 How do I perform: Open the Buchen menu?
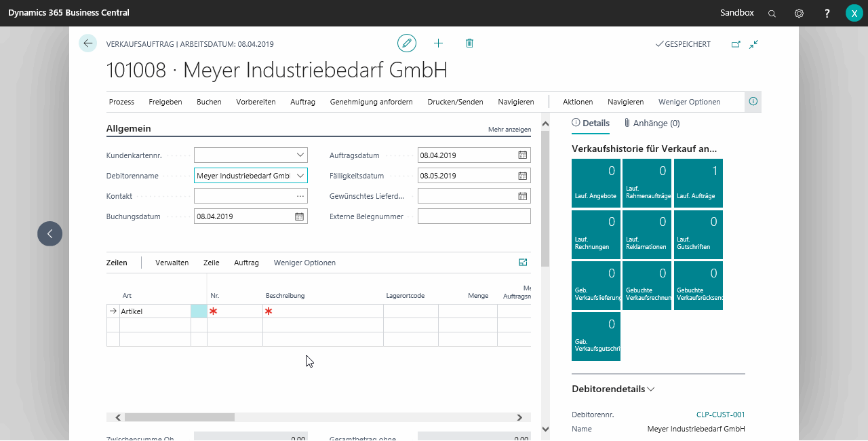pos(209,102)
